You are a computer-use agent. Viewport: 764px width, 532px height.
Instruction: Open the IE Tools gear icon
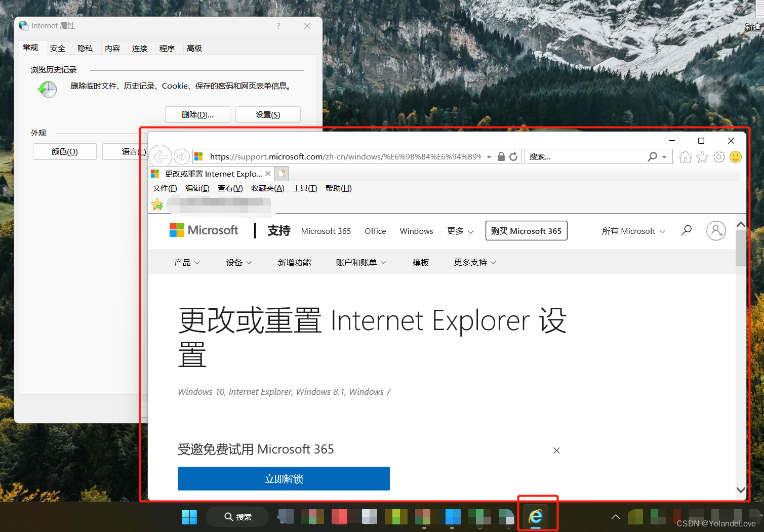tap(719, 157)
